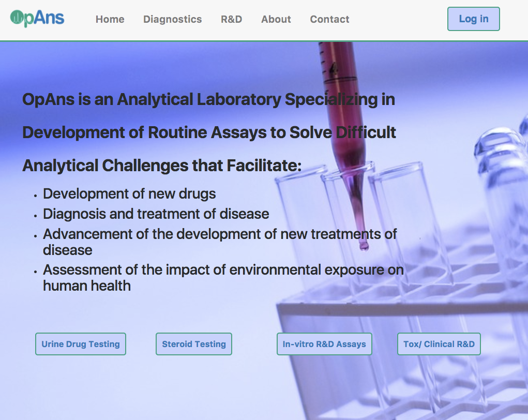Screen dimensions: 528x420
Task: Click the 'Development of new drugs' bullet
Action: pos(129,194)
